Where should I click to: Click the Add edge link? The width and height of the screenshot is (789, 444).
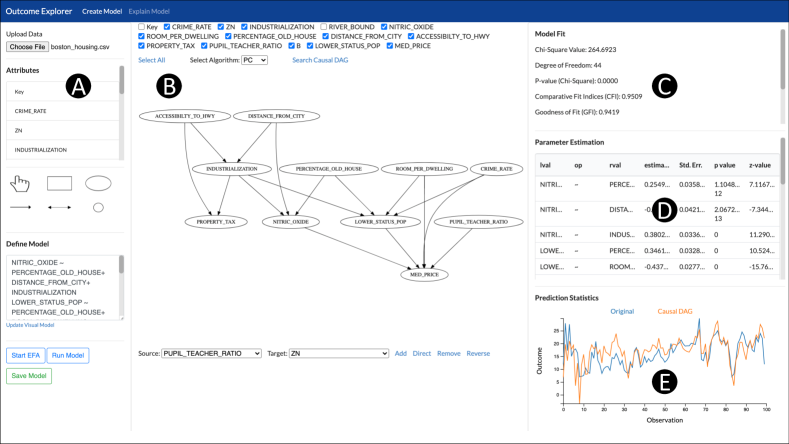point(401,353)
